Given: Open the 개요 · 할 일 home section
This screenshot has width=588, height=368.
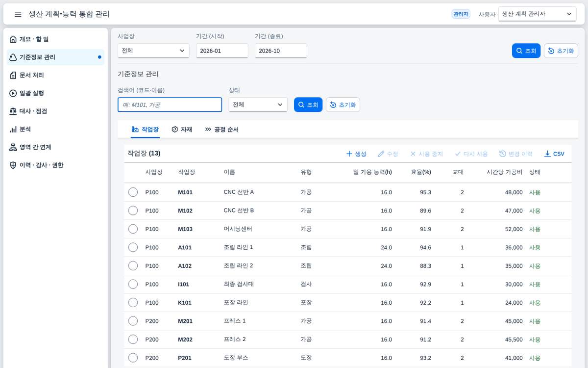Looking at the screenshot, I should click(x=55, y=39).
